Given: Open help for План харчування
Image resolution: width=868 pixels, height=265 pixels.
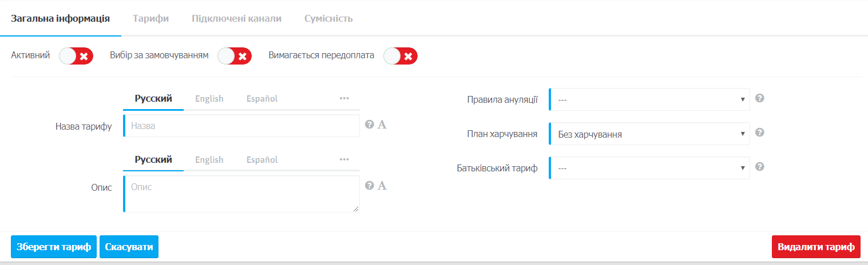Looking at the screenshot, I should (x=760, y=132).
